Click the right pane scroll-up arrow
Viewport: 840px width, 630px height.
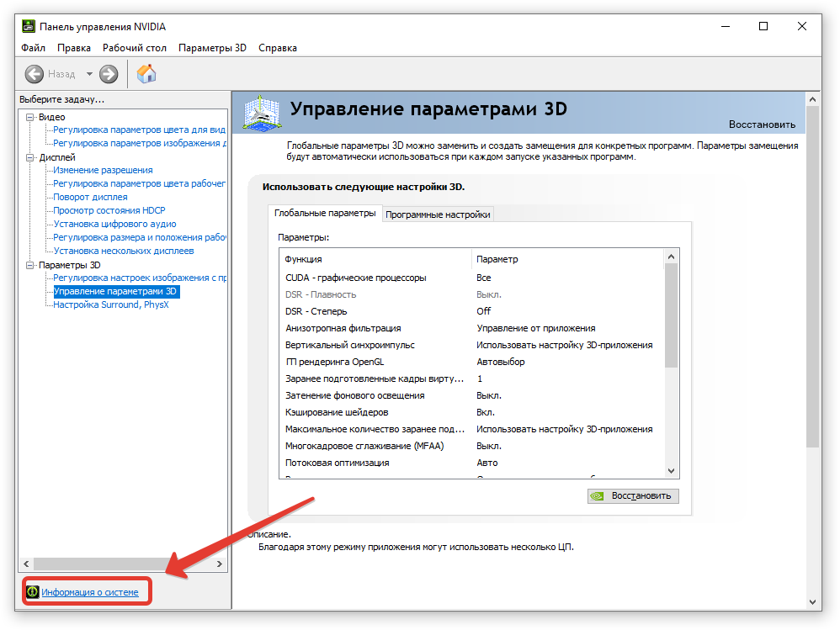point(813,99)
